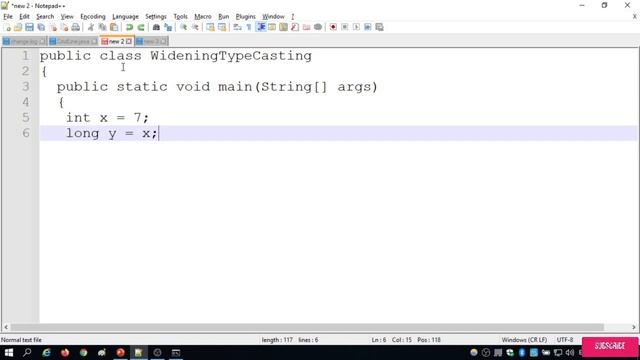Open the File menu
Image resolution: width=640 pixels, height=360 pixels.
pos(8,17)
